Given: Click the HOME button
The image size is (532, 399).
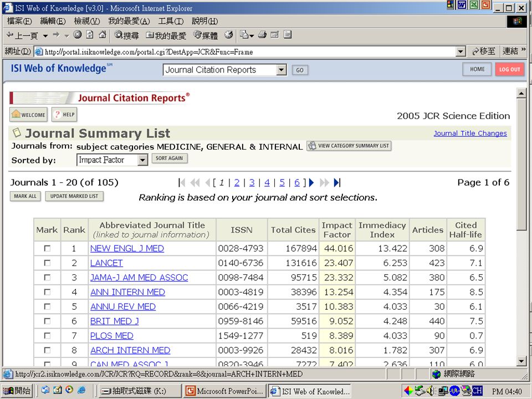Looking at the screenshot, I should (x=477, y=69).
